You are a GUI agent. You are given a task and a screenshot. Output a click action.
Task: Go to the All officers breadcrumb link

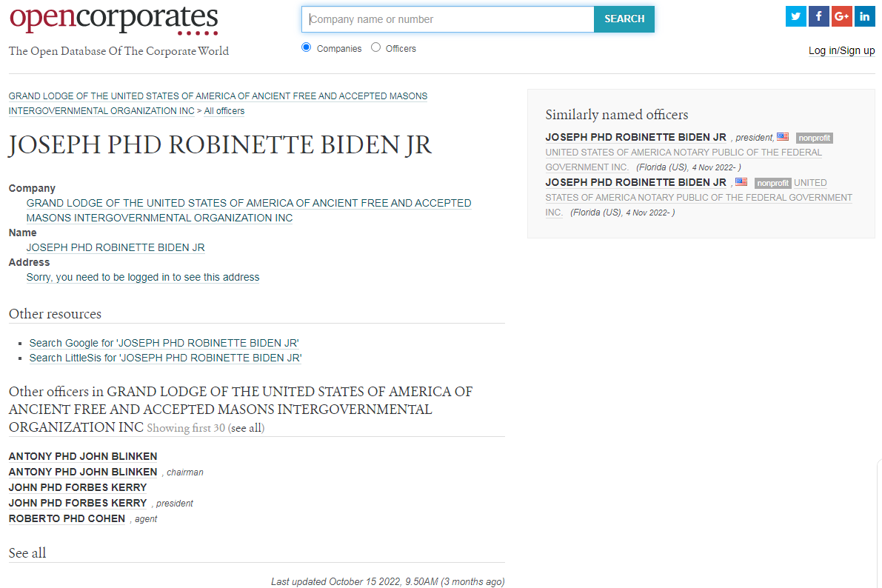[224, 111]
